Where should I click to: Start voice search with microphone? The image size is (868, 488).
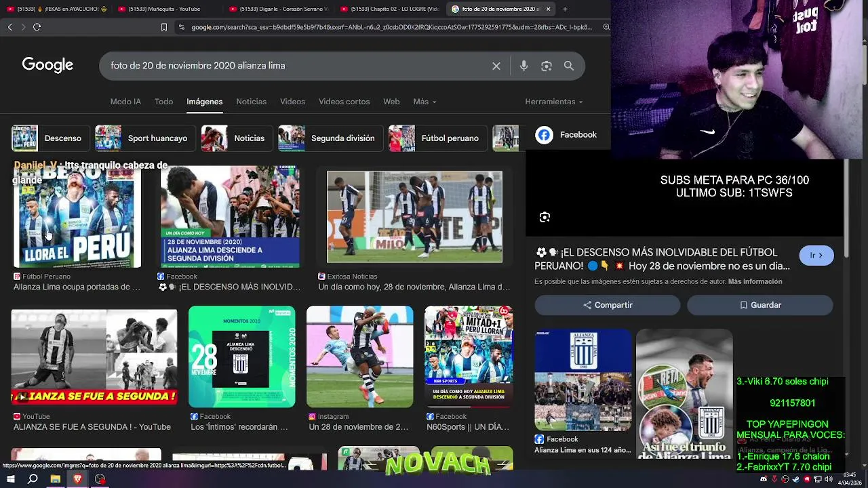524,66
